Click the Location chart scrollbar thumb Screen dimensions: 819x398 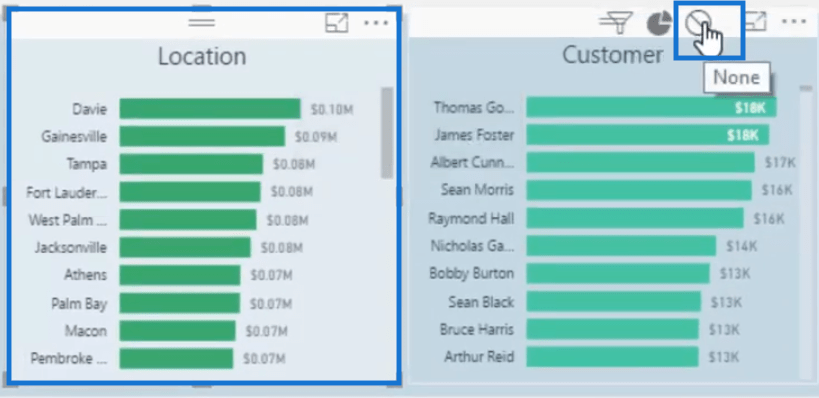pyautogui.click(x=387, y=133)
